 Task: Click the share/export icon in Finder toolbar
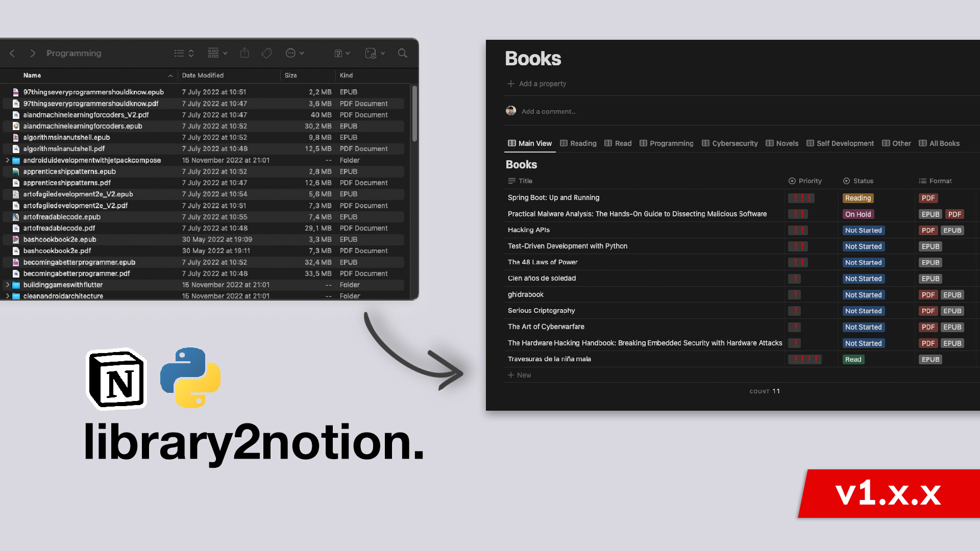click(x=244, y=54)
